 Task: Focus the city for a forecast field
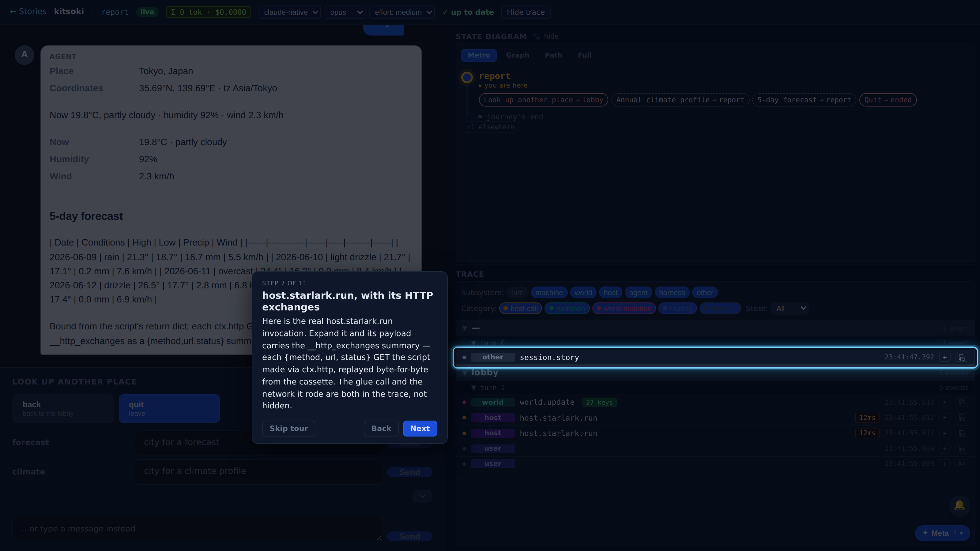tap(259, 442)
